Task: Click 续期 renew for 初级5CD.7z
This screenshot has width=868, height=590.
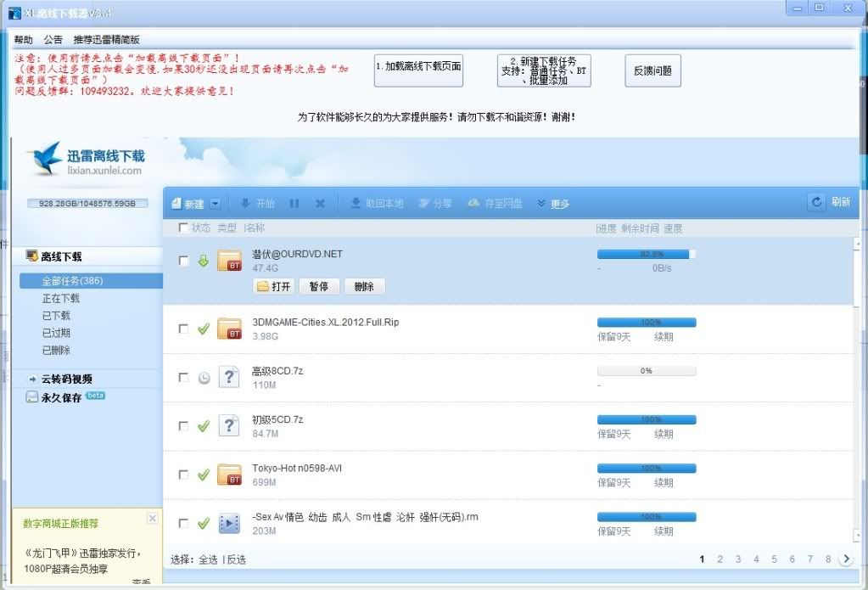Action: 664,435
